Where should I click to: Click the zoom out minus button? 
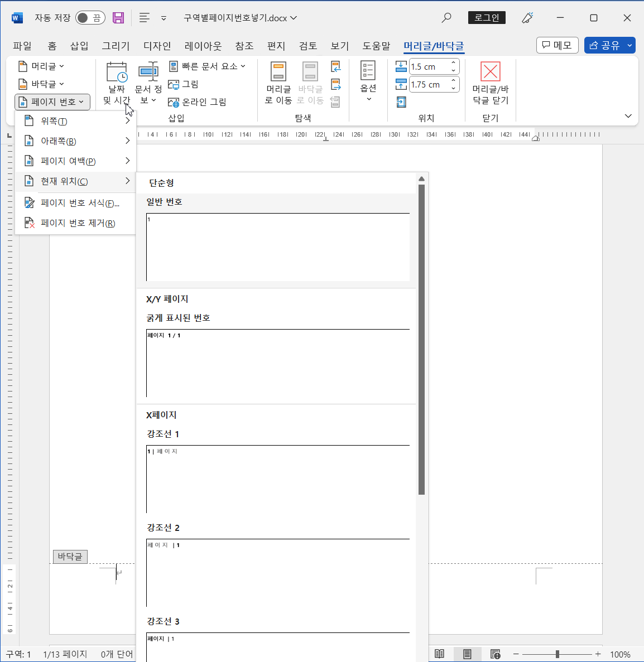516,654
